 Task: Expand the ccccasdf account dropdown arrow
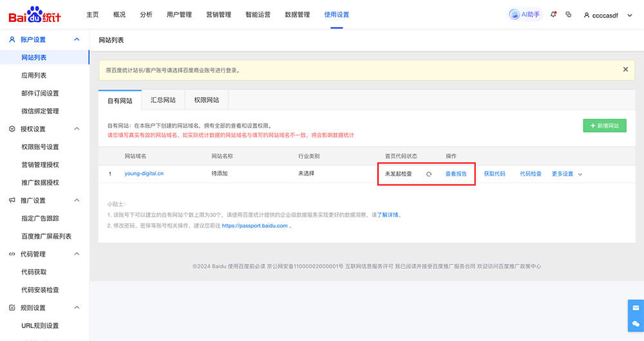point(630,15)
